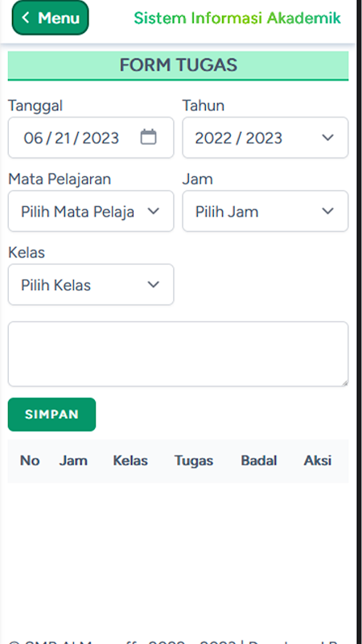Save the form with SIMPAN button
This screenshot has height=644, width=362.
click(x=51, y=415)
